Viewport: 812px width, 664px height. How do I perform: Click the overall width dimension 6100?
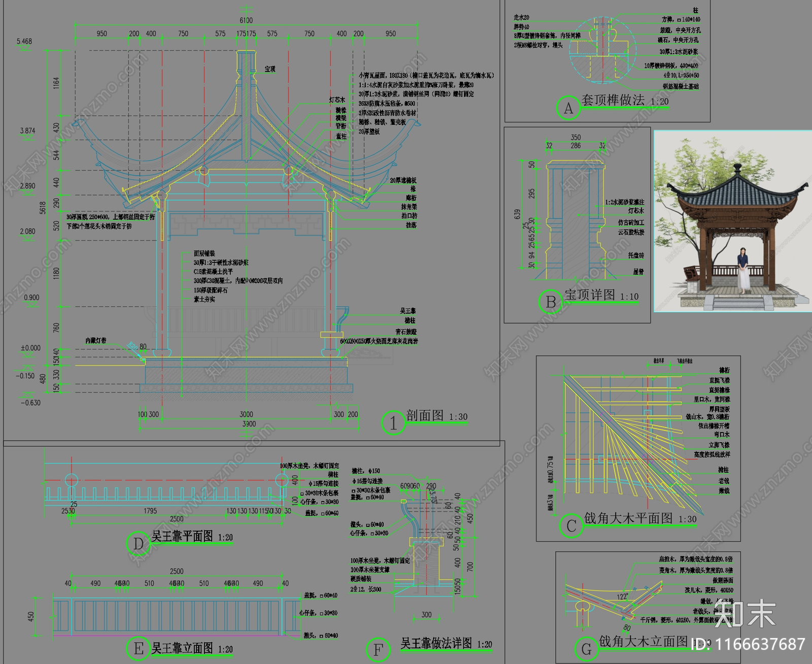click(x=246, y=20)
